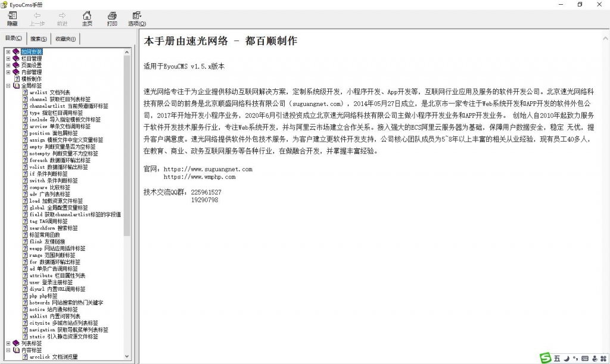Collapse the 全局标签 tree node
This screenshot has width=610, height=364.
click(8, 86)
